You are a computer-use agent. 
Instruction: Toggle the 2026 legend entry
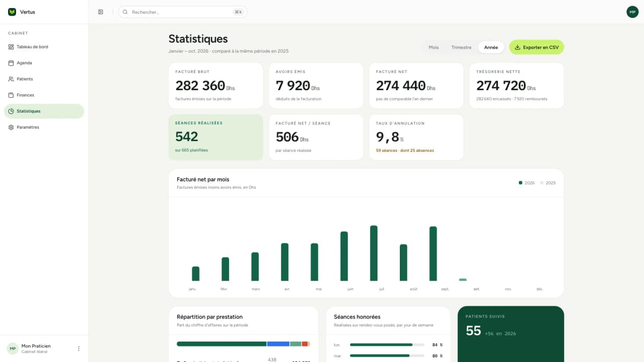pos(526,183)
